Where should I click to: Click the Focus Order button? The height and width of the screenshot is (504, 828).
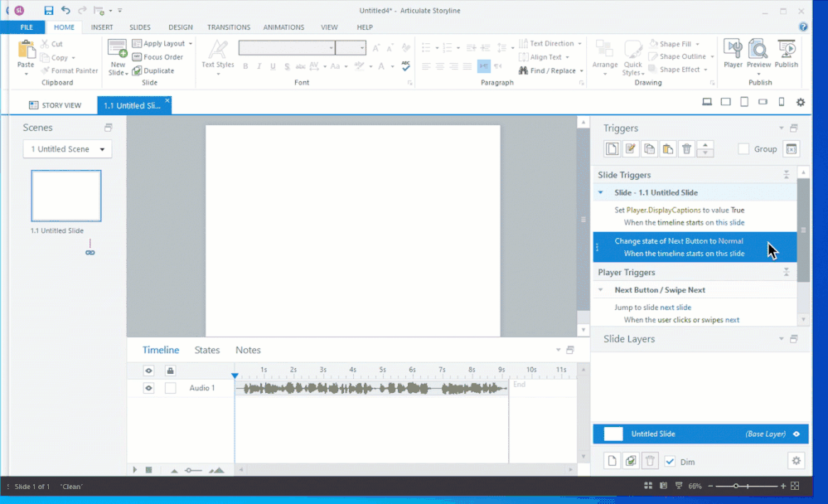tap(157, 57)
